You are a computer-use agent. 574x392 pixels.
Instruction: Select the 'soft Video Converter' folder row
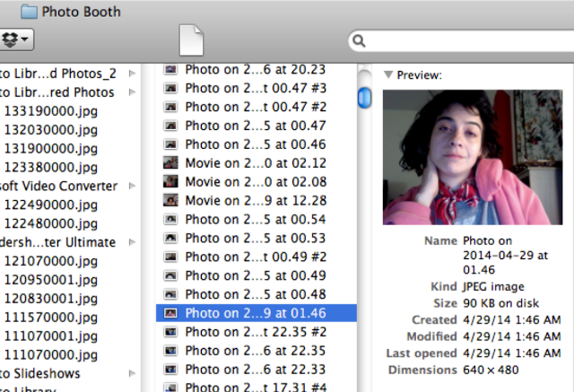point(70,186)
